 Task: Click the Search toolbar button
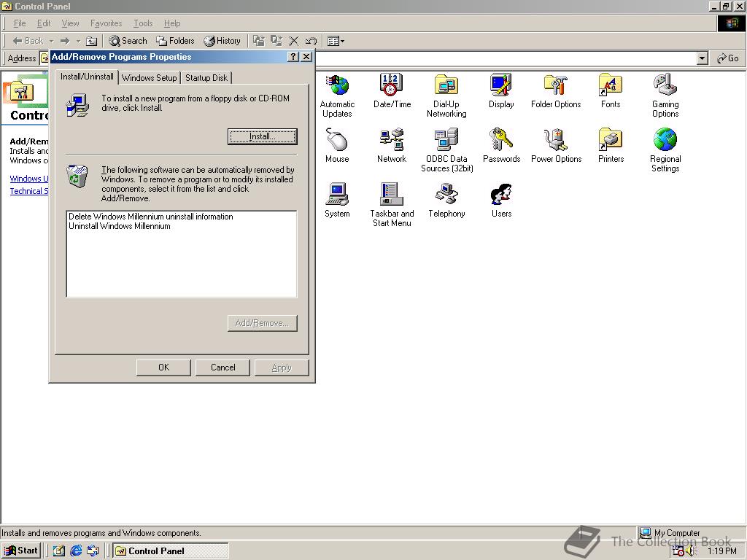click(x=128, y=41)
